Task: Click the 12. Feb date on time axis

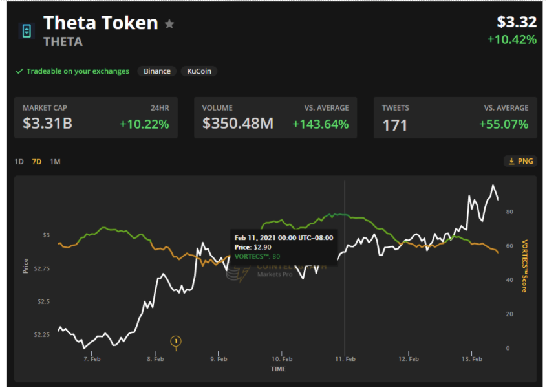Action: click(409, 359)
